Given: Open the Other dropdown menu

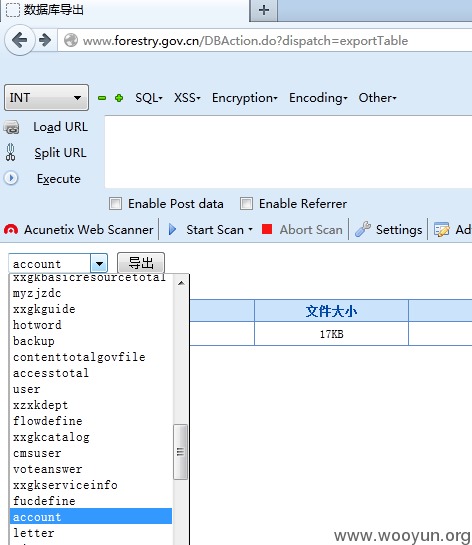Looking at the screenshot, I should click(x=377, y=98).
